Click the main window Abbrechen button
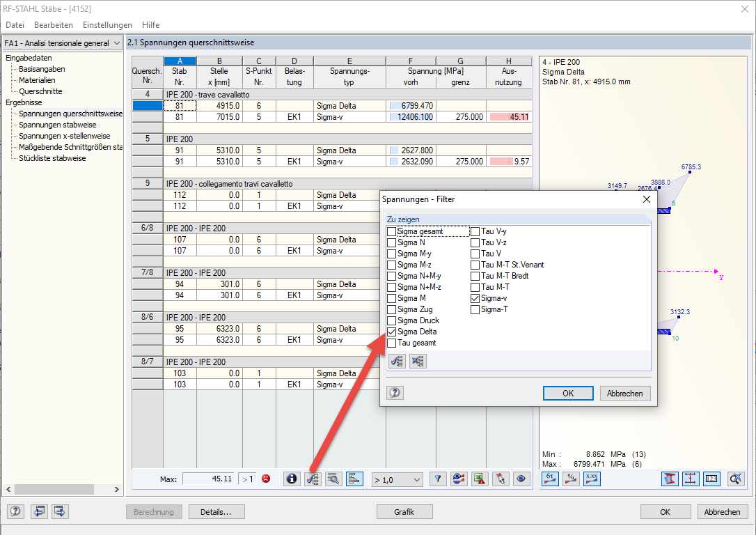Image resolution: width=756 pixels, height=535 pixels. coord(722,512)
